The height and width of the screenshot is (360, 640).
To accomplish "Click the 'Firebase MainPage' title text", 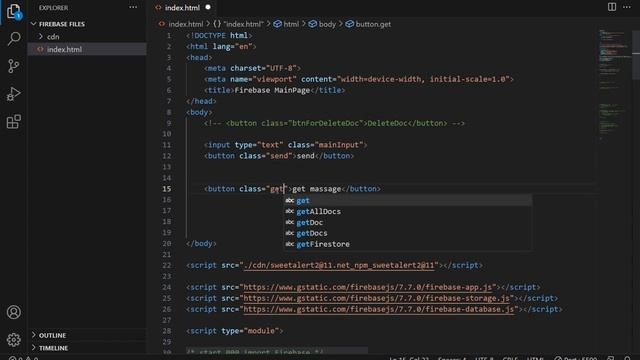I will coord(272,90).
